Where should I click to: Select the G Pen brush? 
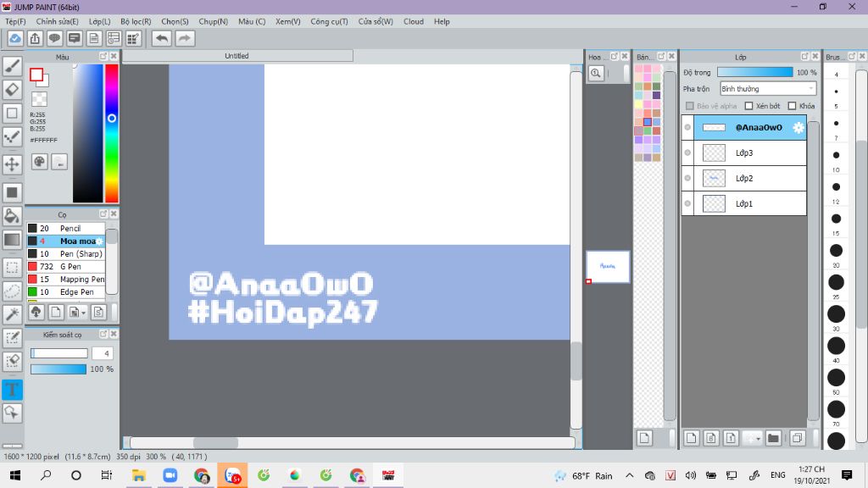pos(66,267)
